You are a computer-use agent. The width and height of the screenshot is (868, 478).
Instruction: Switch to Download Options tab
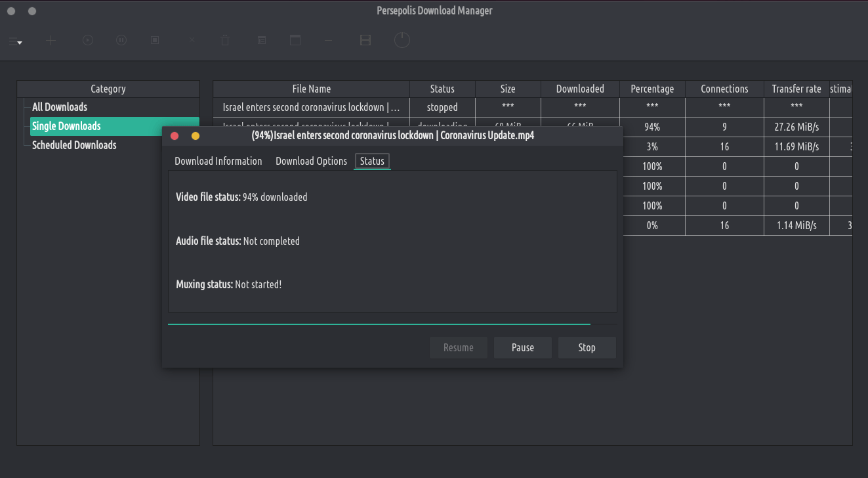[x=311, y=161]
